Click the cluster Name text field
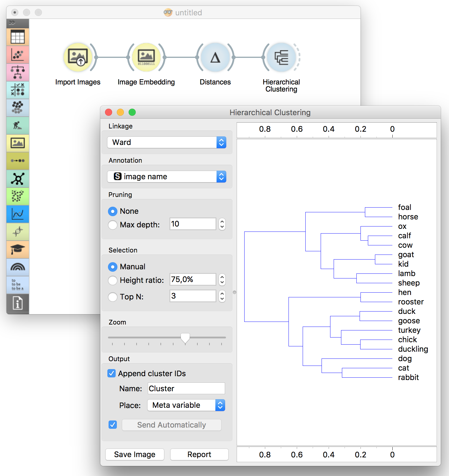 coord(186,389)
